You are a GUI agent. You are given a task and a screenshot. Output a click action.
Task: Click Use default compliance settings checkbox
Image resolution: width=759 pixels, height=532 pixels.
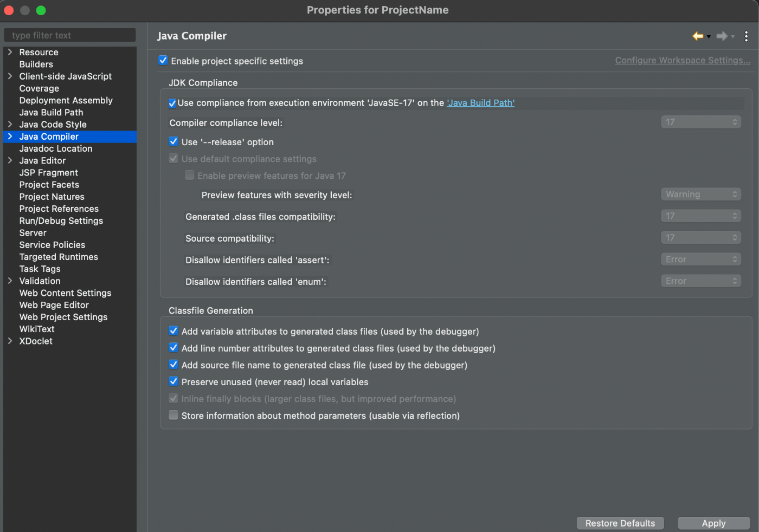[x=173, y=158]
